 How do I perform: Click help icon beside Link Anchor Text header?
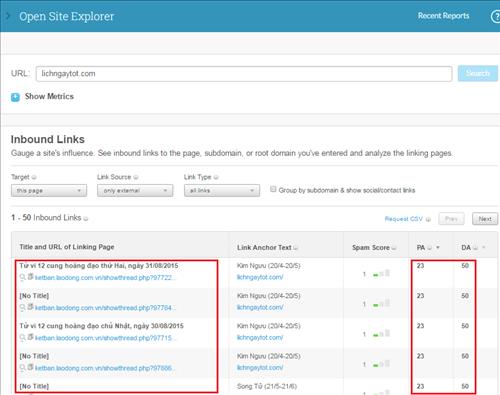click(295, 248)
